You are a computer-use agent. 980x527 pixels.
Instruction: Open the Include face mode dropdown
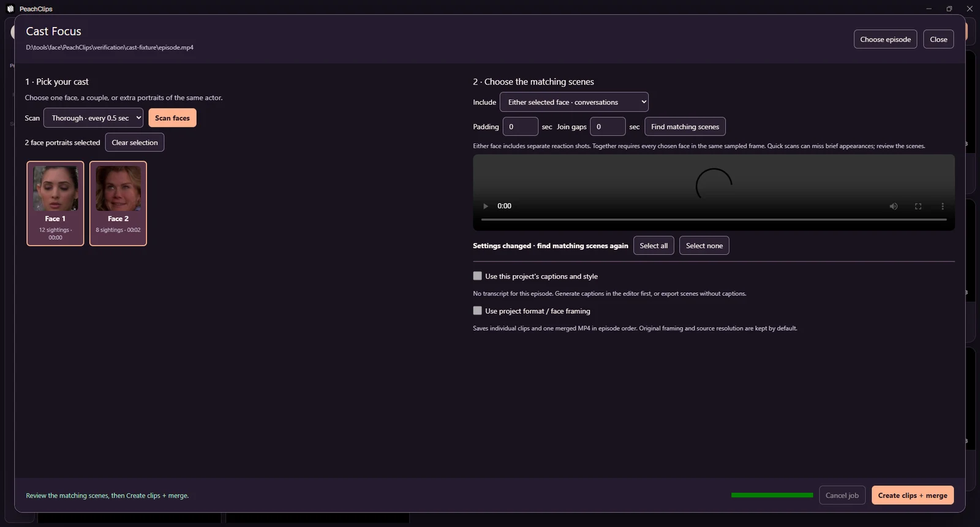(x=574, y=102)
